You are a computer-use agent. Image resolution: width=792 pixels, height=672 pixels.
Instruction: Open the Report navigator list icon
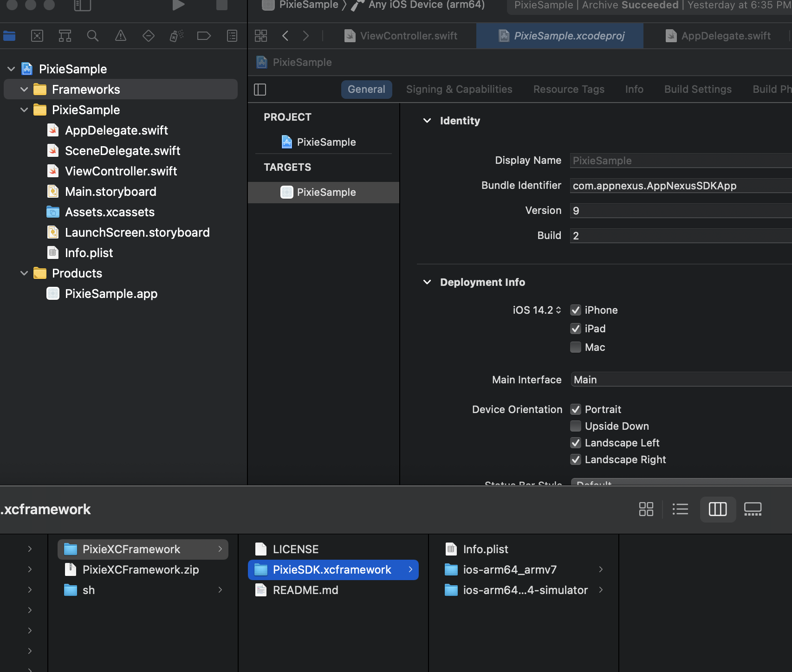(x=232, y=35)
